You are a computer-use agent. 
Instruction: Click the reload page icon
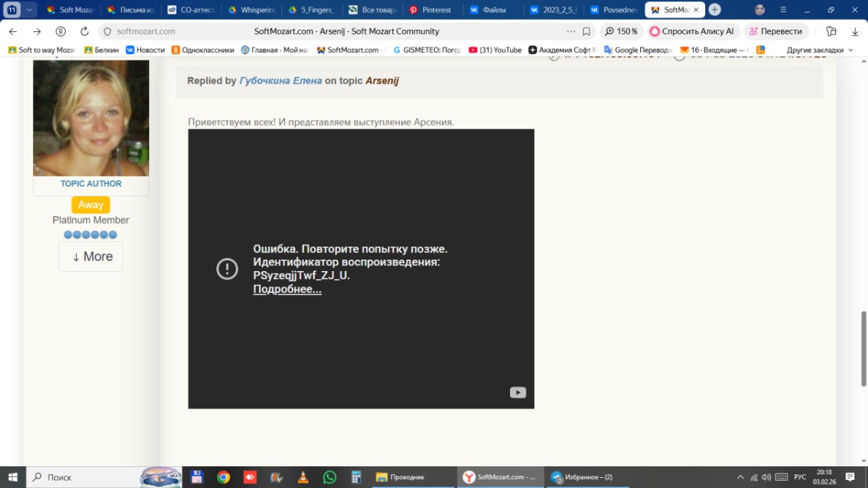(x=85, y=32)
